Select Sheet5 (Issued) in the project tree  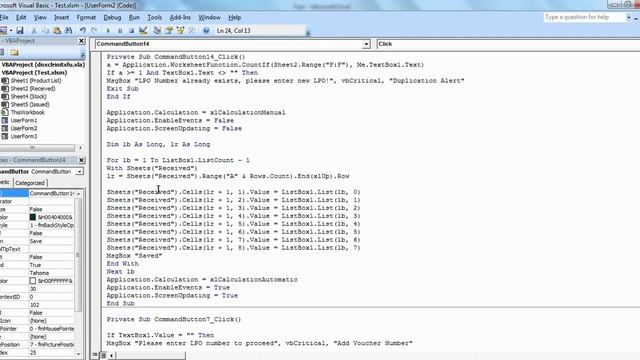(30, 104)
